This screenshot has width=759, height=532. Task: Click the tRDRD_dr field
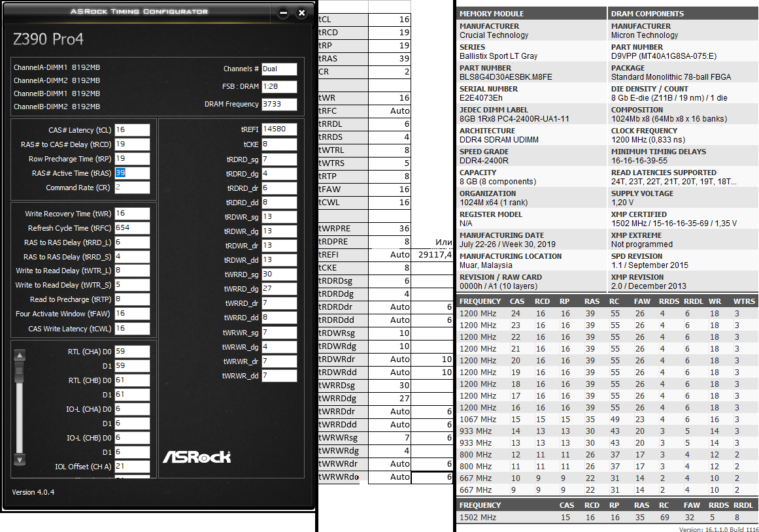tap(279, 188)
